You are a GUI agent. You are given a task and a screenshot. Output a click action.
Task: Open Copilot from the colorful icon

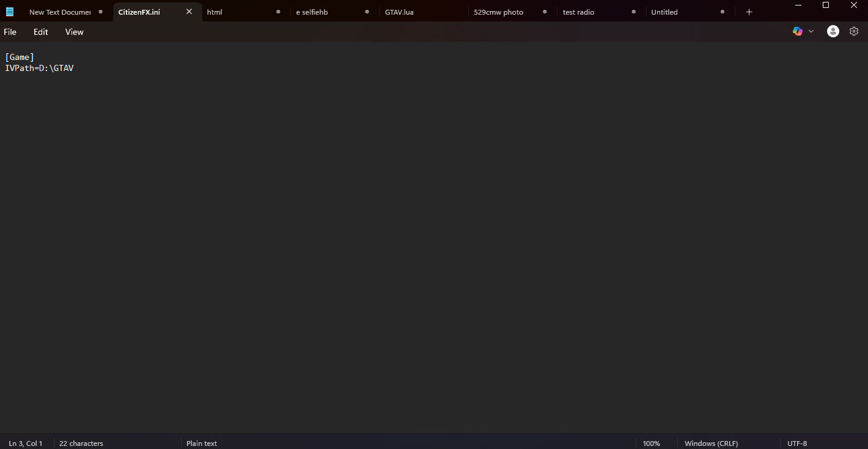point(797,31)
